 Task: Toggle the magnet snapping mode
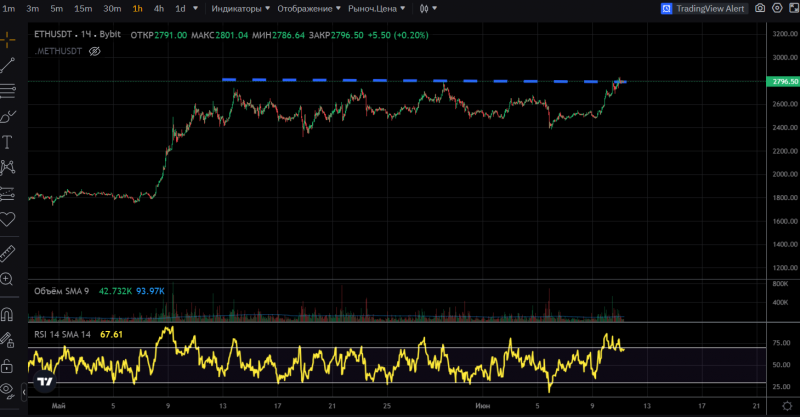(7, 314)
